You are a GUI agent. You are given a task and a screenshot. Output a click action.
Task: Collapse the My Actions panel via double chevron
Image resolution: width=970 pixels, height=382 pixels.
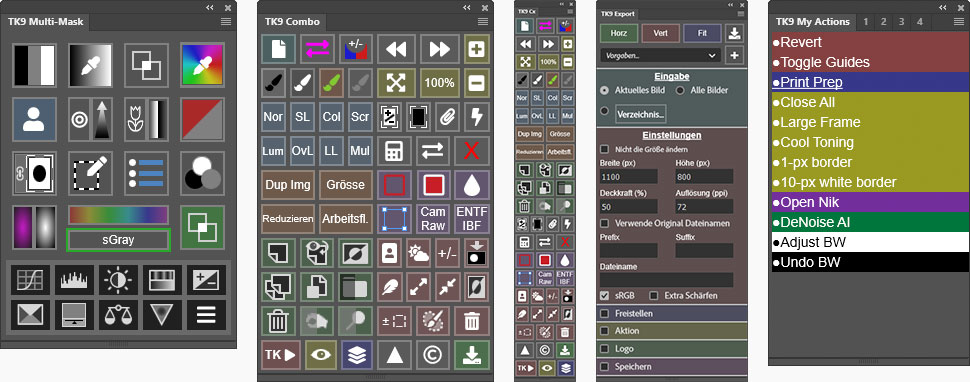coord(943,7)
